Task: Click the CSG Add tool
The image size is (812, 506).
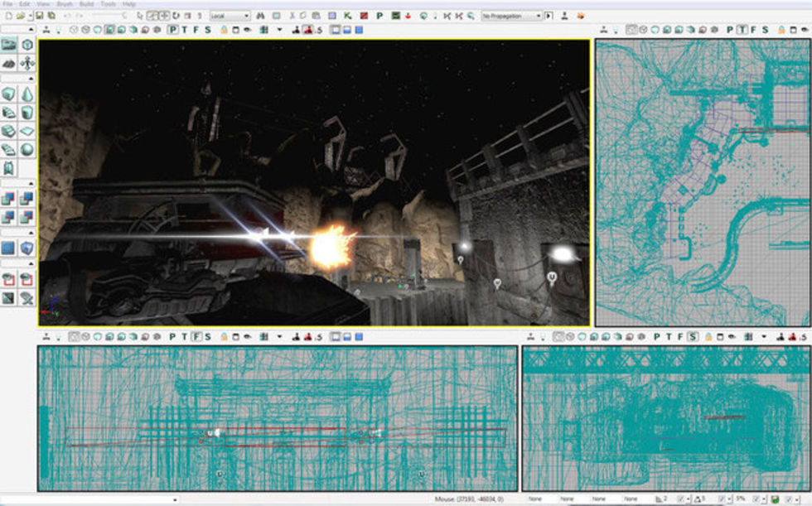Action: pos(9,198)
